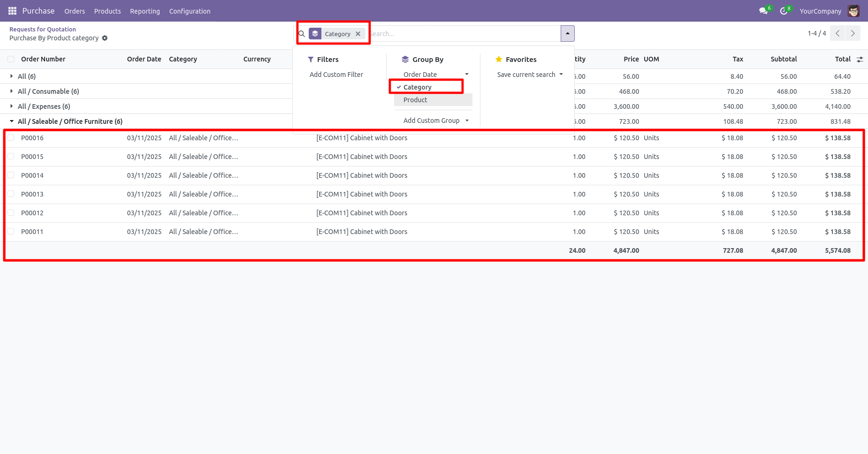Open the Configuration menu
The width and height of the screenshot is (868, 454).
(x=190, y=11)
